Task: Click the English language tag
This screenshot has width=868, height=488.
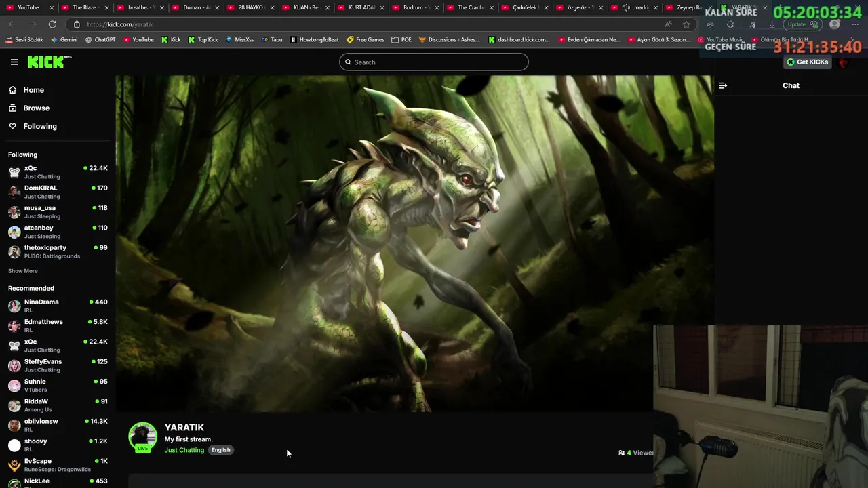Action: (x=220, y=450)
